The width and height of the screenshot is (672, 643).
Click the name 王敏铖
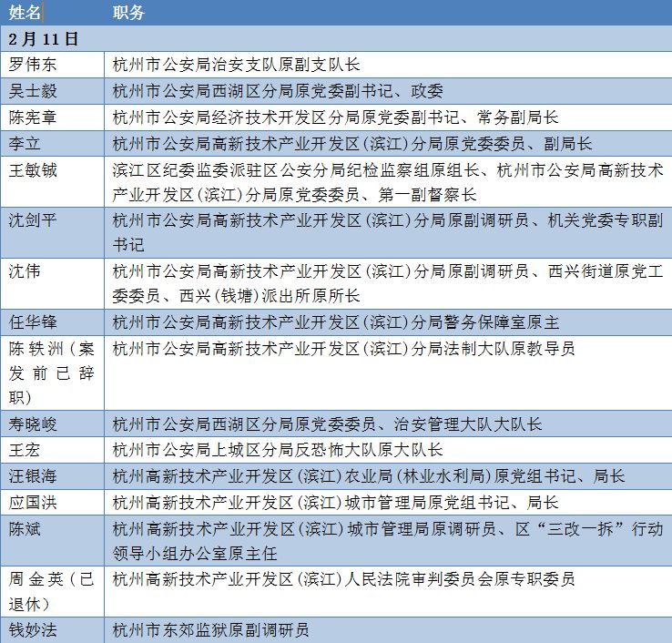pyautogui.click(x=33, y=170)
